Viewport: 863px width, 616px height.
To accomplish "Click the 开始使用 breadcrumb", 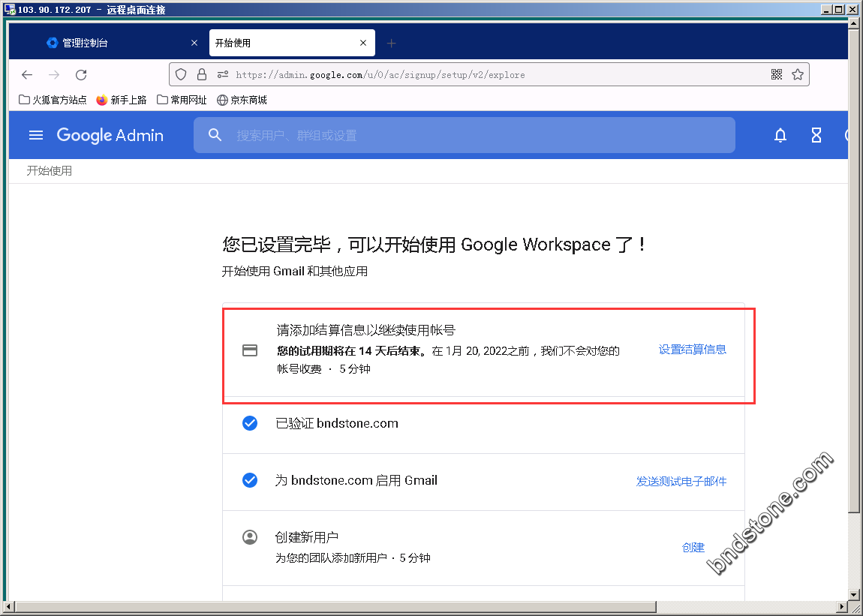I will pos(50,170).
